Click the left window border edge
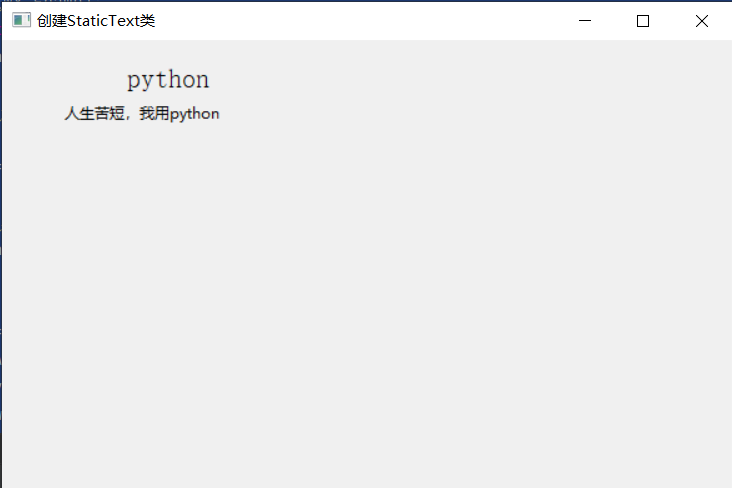Image resolution: width=732 pixels, height=488 pixels. [1, 262]
